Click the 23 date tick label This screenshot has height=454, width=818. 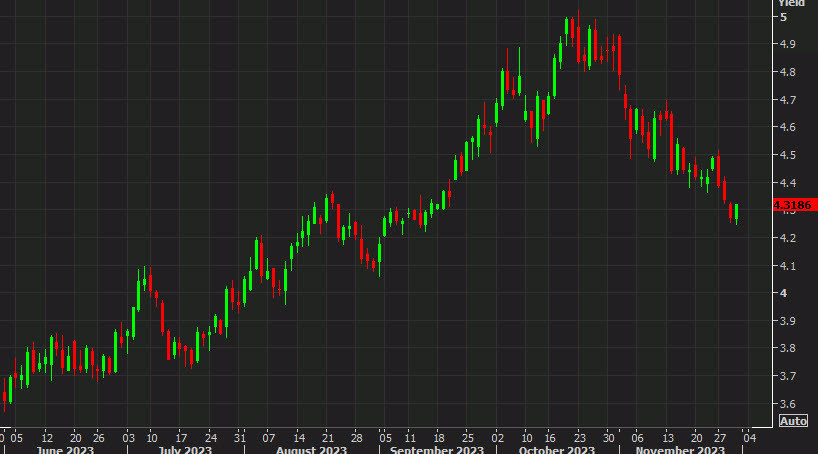tap(580, 438)
